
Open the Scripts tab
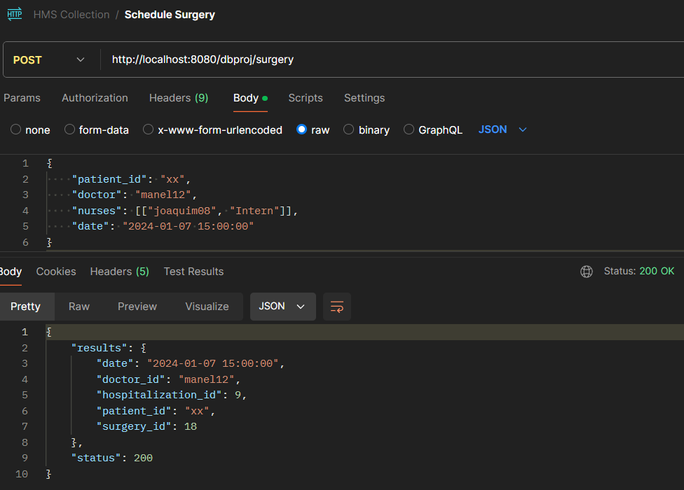coord(305,98)
